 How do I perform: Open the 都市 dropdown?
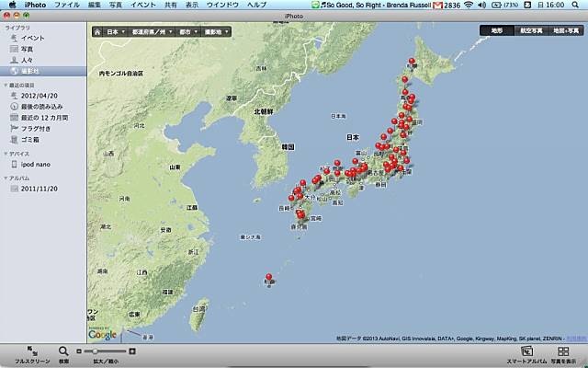click(187, 32)
